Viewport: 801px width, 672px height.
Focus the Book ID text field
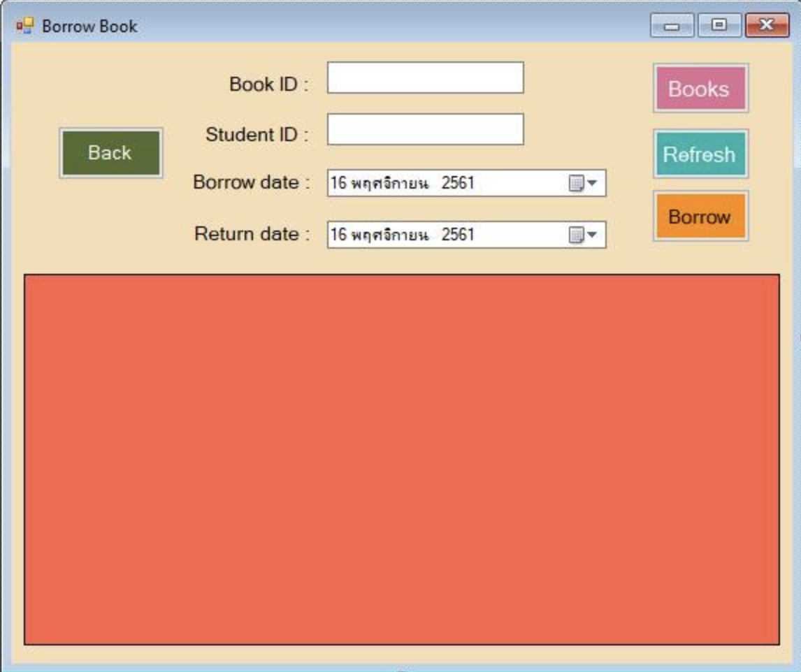tap(425, 78)
